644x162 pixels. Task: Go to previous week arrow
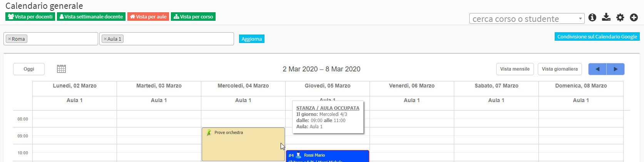click(597, 69)
